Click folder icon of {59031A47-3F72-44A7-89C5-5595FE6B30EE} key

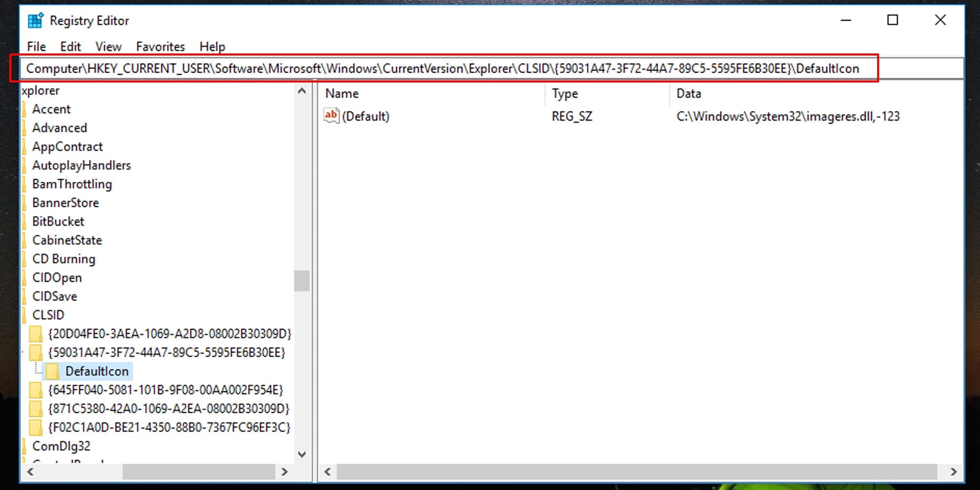(36, 352)
